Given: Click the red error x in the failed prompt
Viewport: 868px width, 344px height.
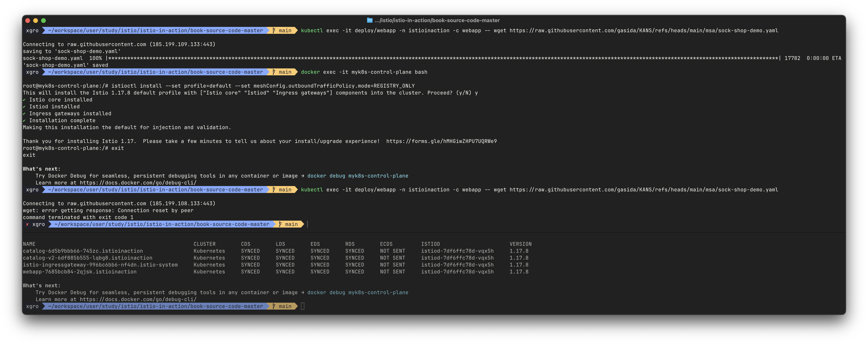Looking at the screenshot, I should [x=27, y=224].
